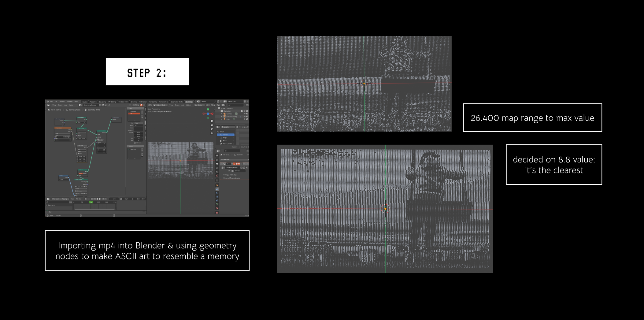The width and height of the screenshot is (644, 320).
Task: Click the pin icon in node editor header
Action: pos(109,105)
